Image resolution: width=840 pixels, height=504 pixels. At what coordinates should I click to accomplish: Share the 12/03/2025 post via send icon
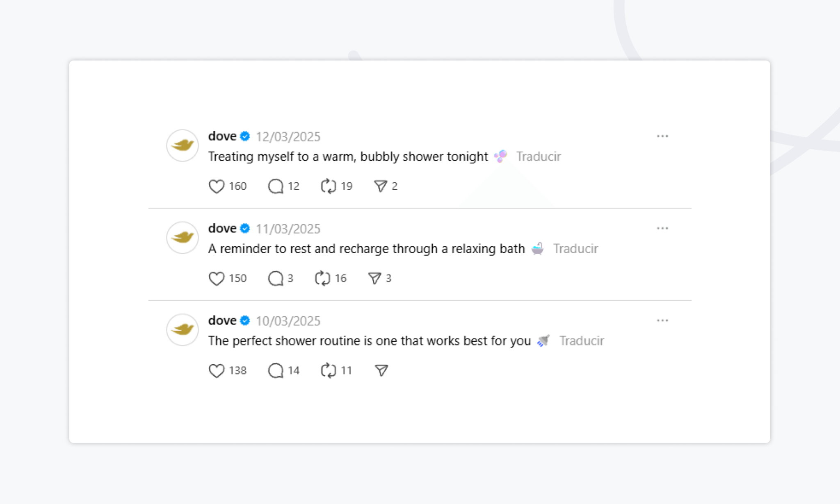click(x=381, y=186)
